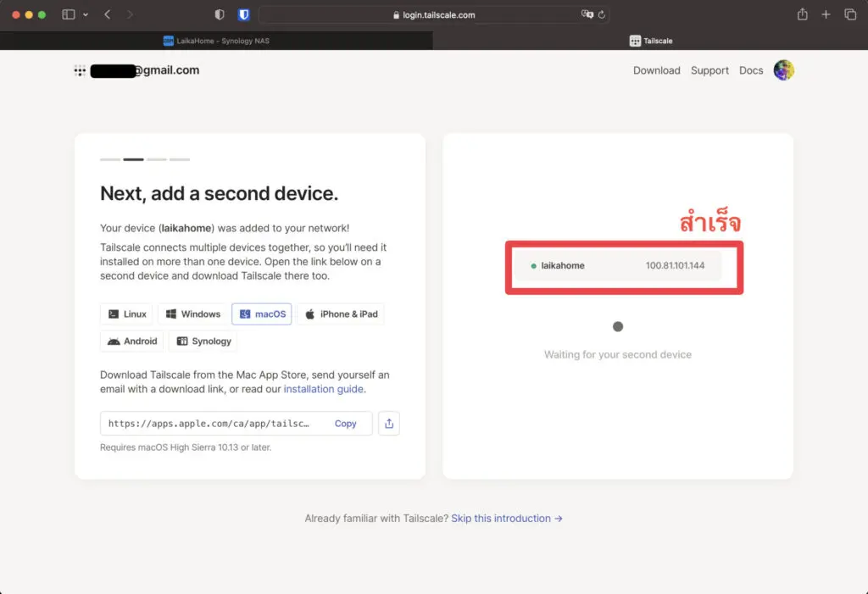Click Skip this introduction link

pos(507,518)
